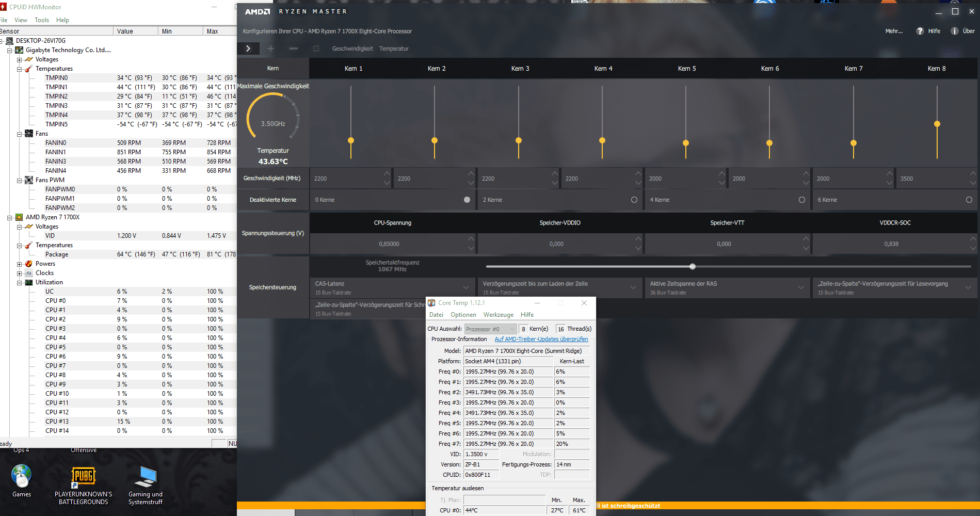Click the Value column header in HWMonitor
The height and width of the screenshot is (516, 980).
(136, 31)
